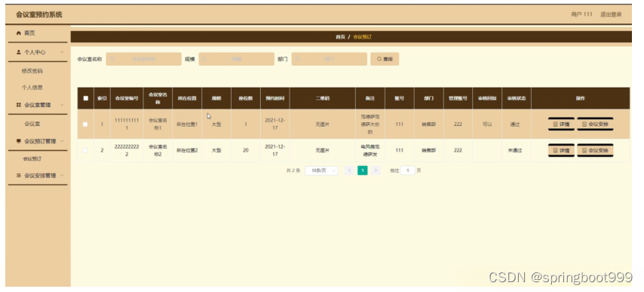This screenshot has height=292, width=644.
Task: Focus the 规模 search field
Action: [x=237, y=59]
